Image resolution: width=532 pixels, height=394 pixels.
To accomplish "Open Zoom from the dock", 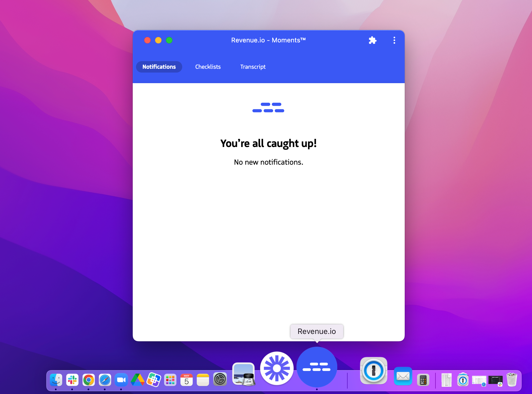I will (x=121, y=380).
